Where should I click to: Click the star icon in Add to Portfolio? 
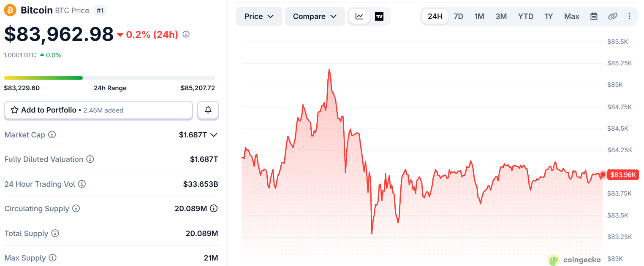click(x=14, y=110)
